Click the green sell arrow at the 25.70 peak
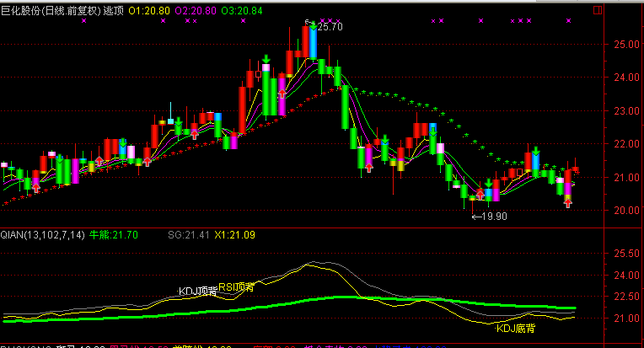Viewport: 644px width, 348px height. tap(313, 26)
